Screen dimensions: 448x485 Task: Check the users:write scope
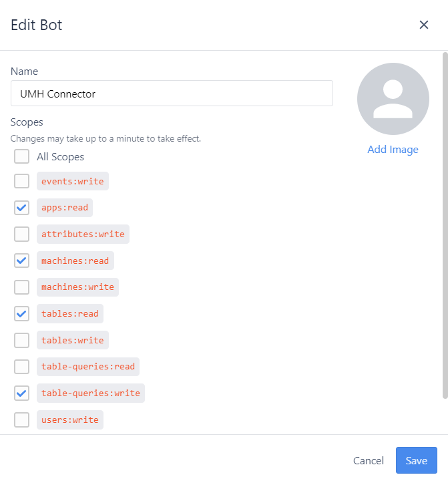click(x=21, y=420)
